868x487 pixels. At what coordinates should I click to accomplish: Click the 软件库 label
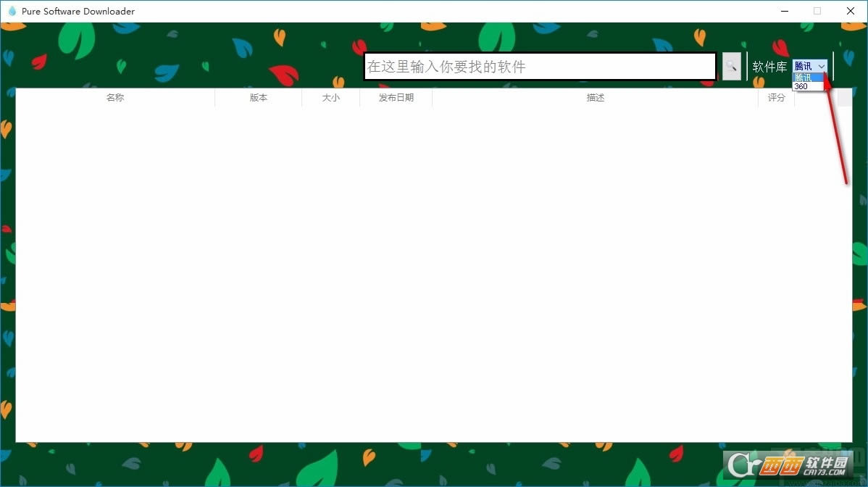point(769,67)
